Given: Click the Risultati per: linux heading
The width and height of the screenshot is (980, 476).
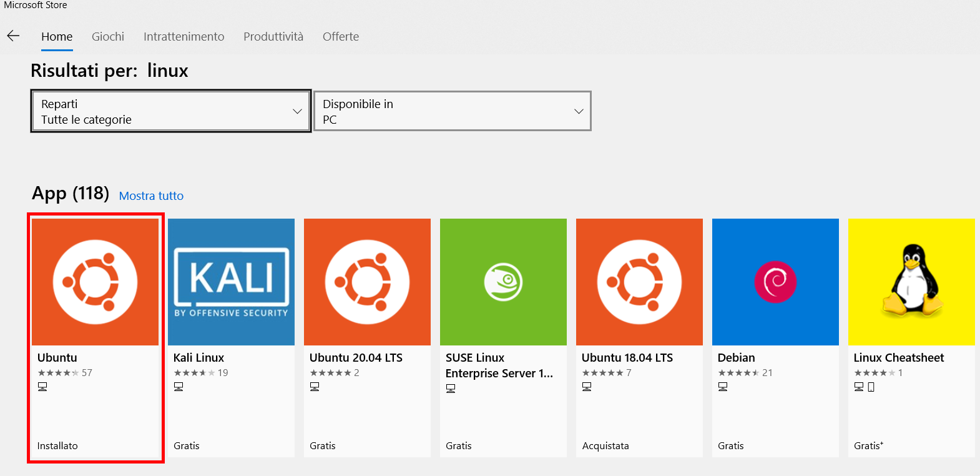Looking at the screenshot, I should pos(109,71).
